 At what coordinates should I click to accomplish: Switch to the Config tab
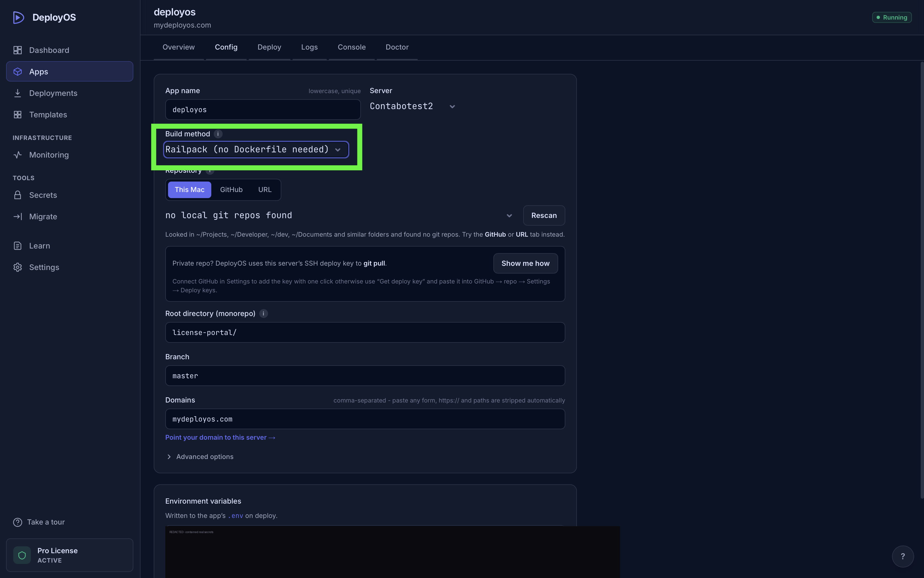point(226,47)
